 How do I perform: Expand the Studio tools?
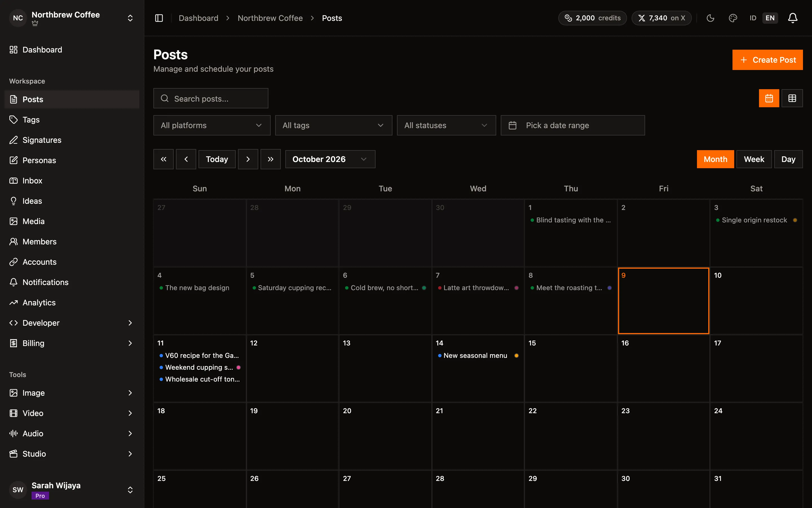tap(72, 454)
